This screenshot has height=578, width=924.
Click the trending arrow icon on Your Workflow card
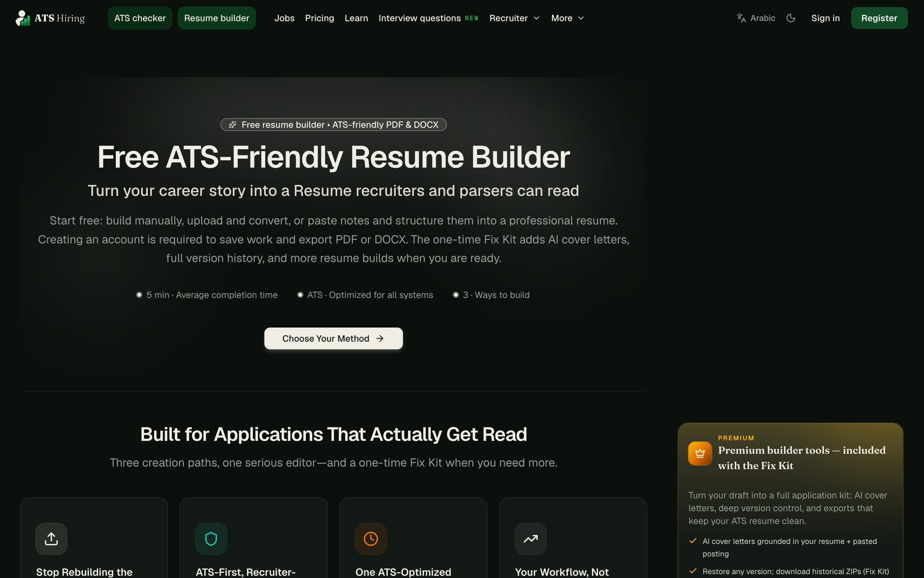point(531,539)
